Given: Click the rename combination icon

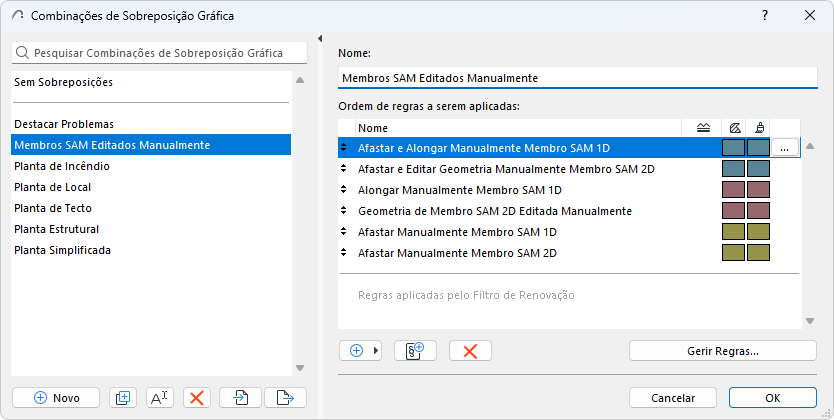Looking at the screenshot, I should tap(159, 397).
